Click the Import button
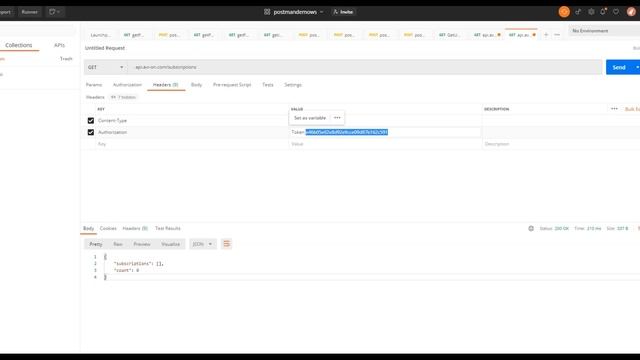640x360 pixels. [x=5, y=12]
